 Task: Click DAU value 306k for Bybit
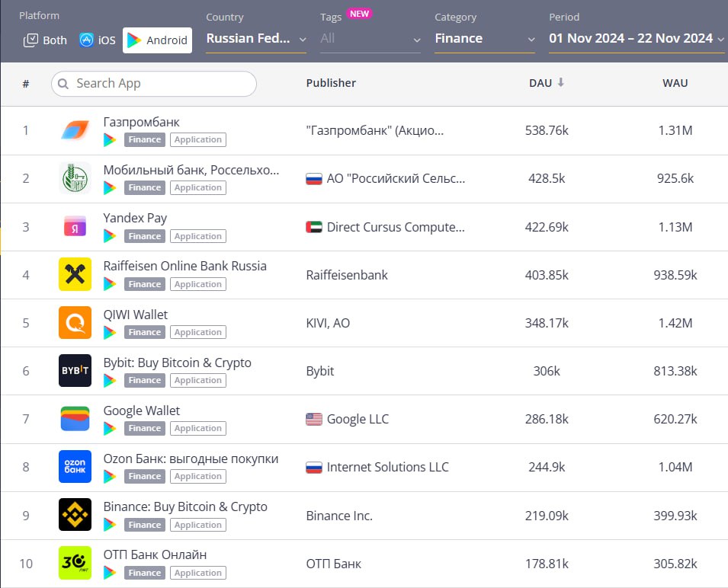(547, 371)
